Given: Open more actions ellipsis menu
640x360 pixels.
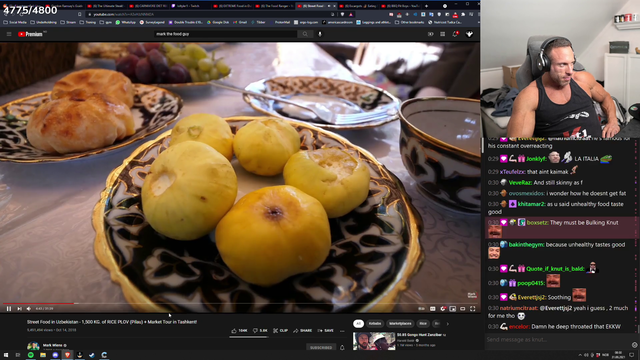Looking at the screenshot, I should (x=342, y=331).
